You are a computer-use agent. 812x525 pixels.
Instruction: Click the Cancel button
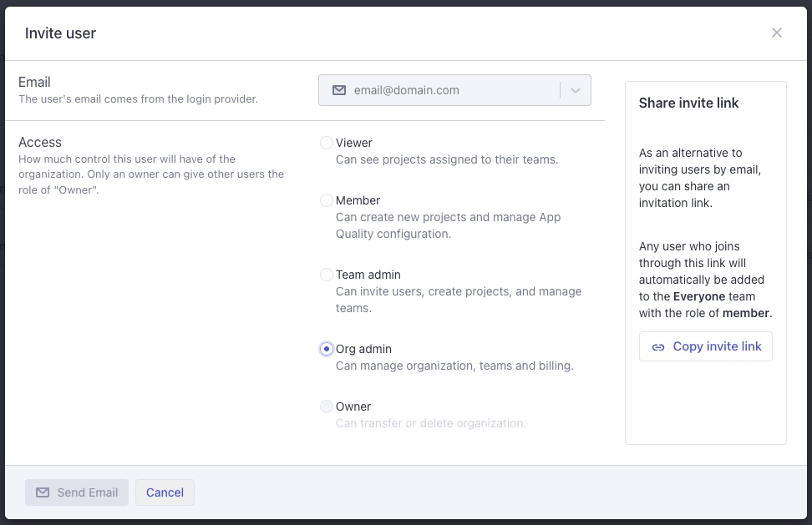pyautogui.click(x=165, y=492)
